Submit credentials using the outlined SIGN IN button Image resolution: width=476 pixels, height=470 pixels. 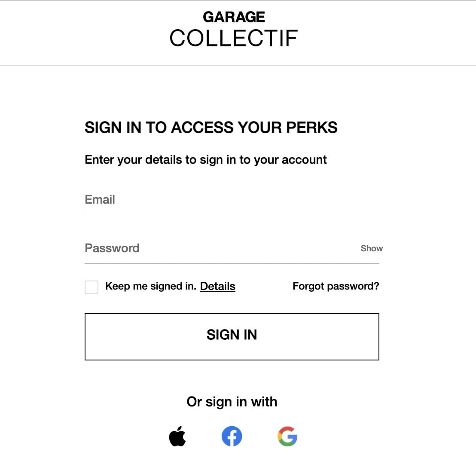[x=232, y=336]
